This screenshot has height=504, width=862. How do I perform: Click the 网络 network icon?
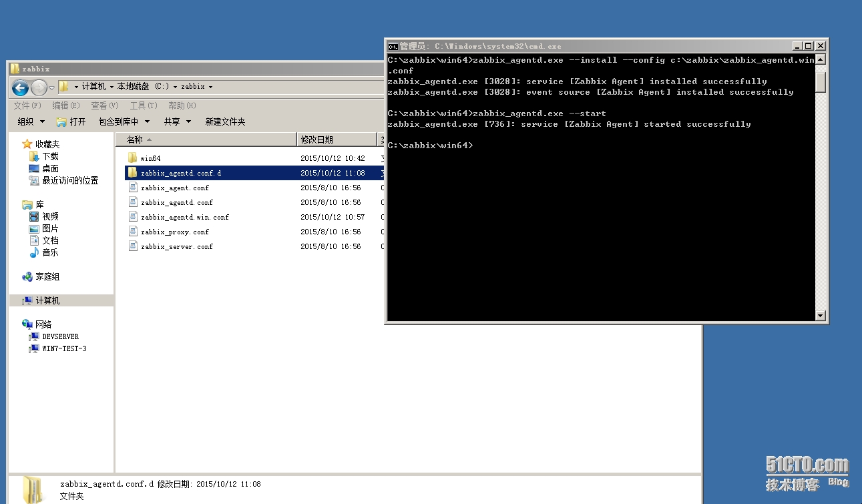(27, 324)
